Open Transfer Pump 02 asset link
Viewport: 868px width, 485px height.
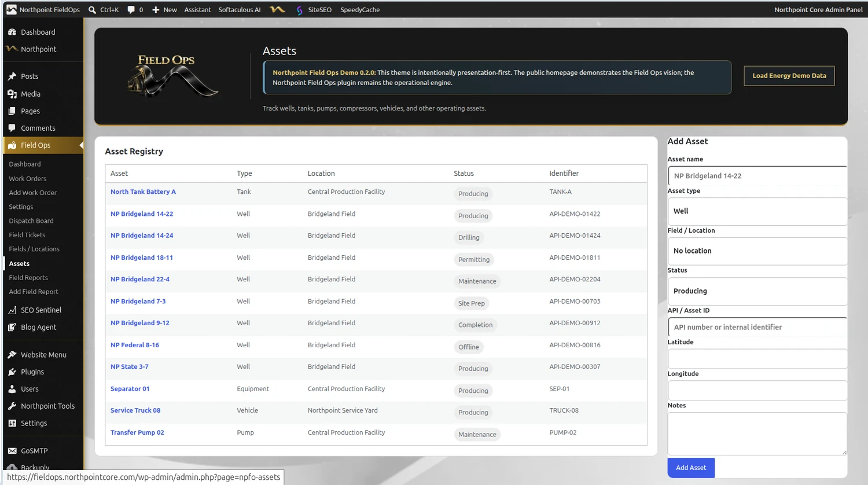pos(137,432)
